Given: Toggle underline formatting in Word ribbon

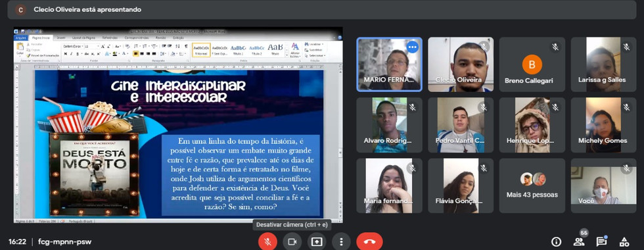Looking at the screenshot, I should pos(78,54).
